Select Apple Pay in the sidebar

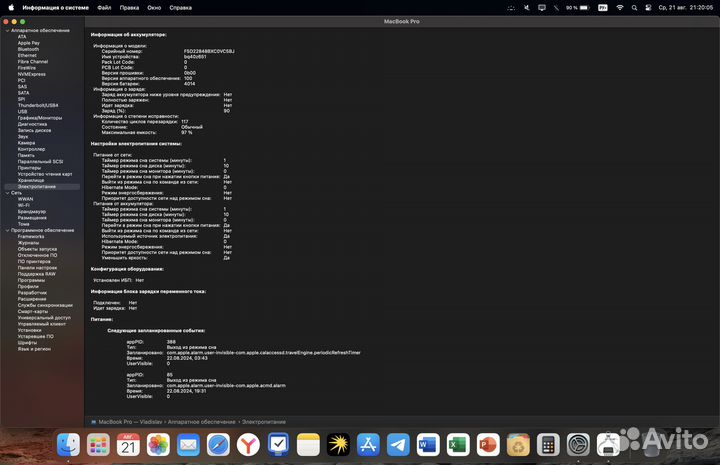pyautogui.click(x=29, y=43)
